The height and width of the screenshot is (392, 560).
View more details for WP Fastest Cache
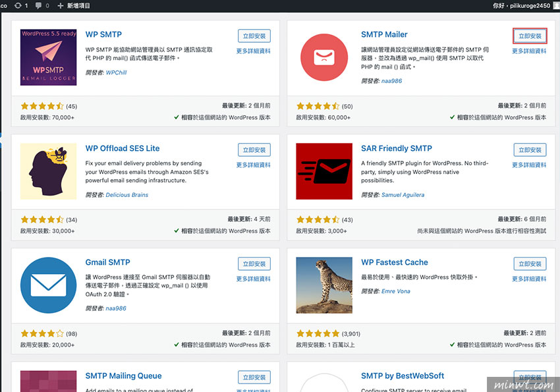[x=529, y=279]
